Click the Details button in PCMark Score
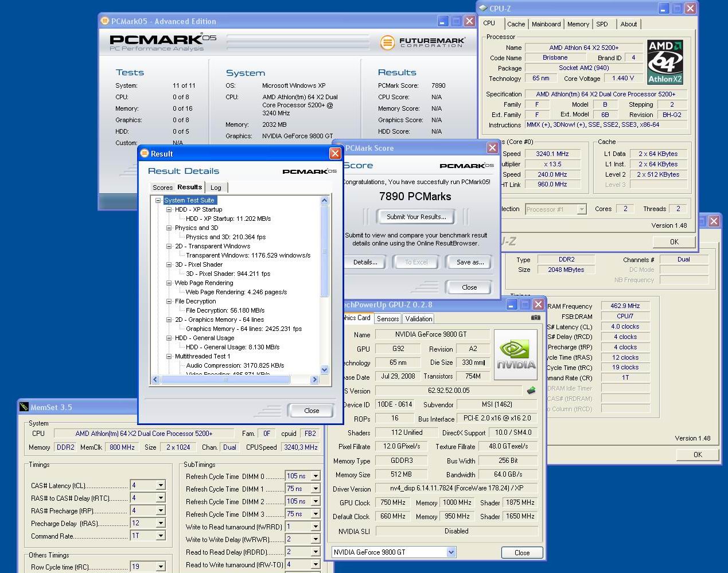 (365, 262)
